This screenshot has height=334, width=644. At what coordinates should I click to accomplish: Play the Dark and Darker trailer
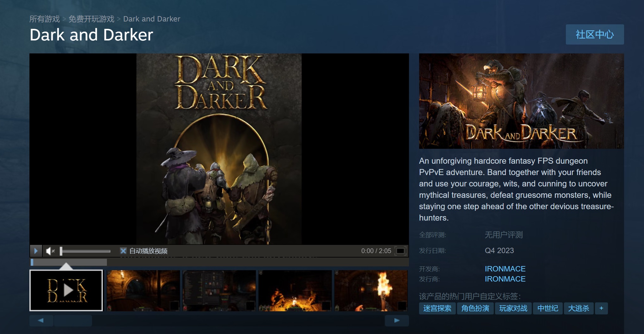[x=36, y=251]
